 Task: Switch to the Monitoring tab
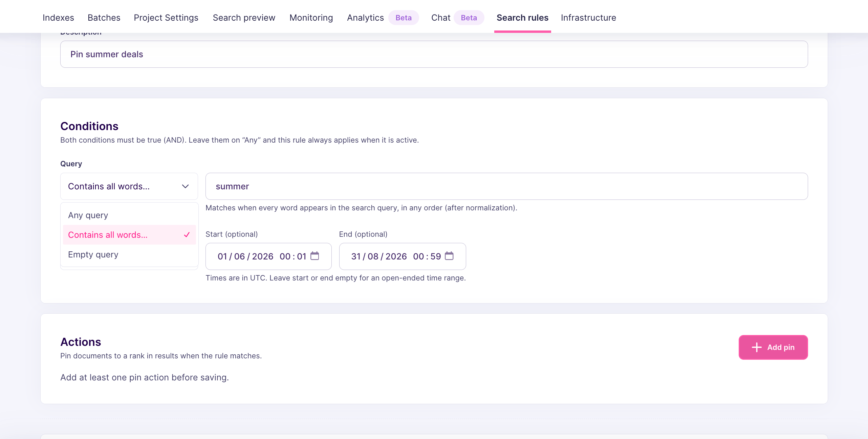(x=311, y=18)
